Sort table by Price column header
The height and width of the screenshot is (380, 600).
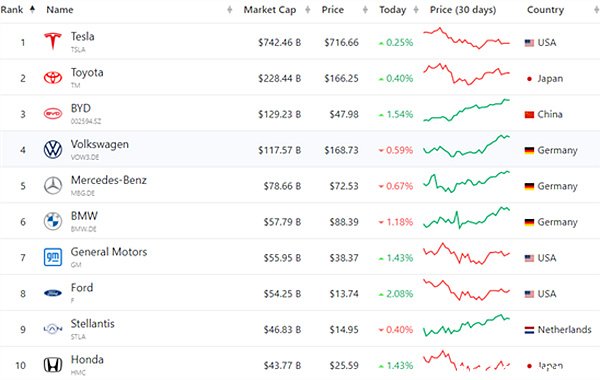(x=333, y=10)
